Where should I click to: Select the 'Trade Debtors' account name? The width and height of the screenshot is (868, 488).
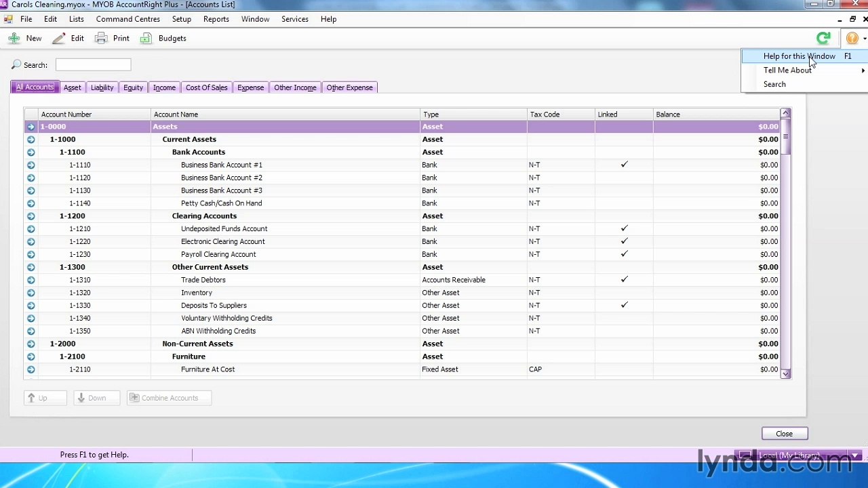(203, 280)
